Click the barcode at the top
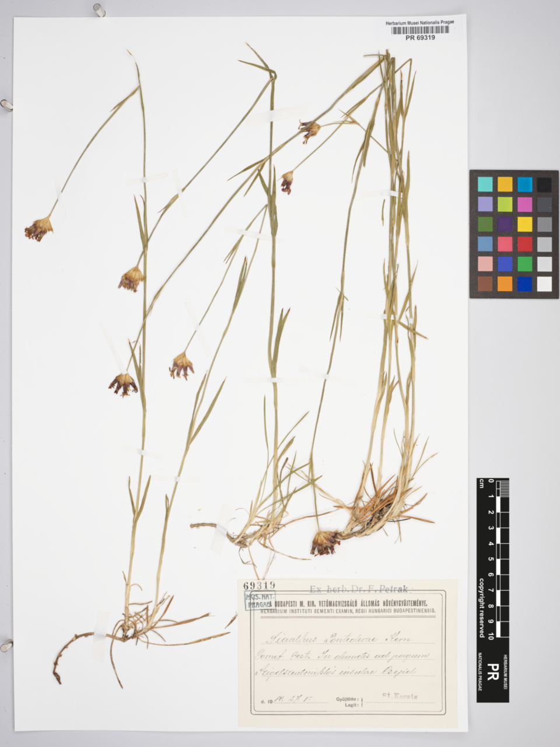This screenshot has width=560, height=747. 419,30
